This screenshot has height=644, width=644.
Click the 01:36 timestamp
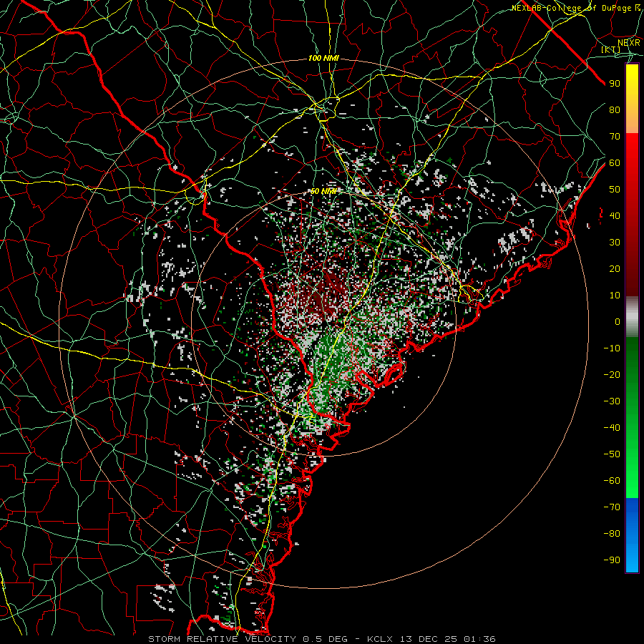(x=479, y=639)
